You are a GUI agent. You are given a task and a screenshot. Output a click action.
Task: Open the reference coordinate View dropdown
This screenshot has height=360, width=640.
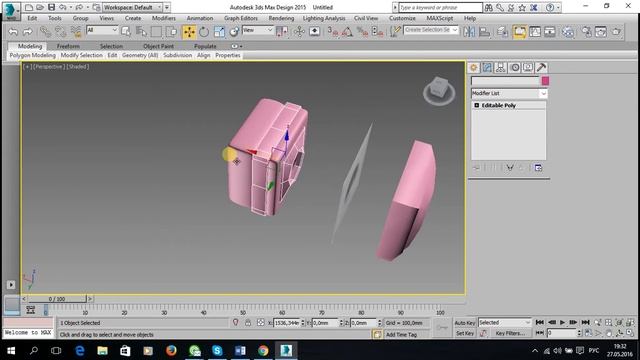(258, 30)
